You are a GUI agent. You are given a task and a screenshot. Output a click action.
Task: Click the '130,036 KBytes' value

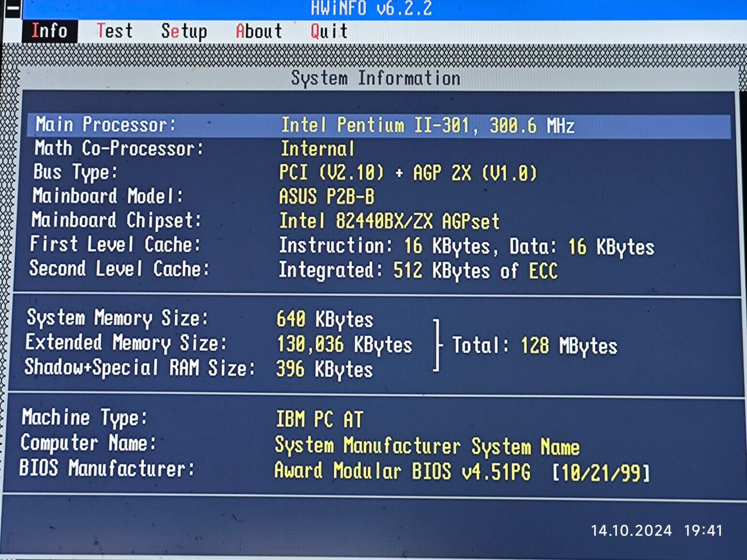point(345,345)
